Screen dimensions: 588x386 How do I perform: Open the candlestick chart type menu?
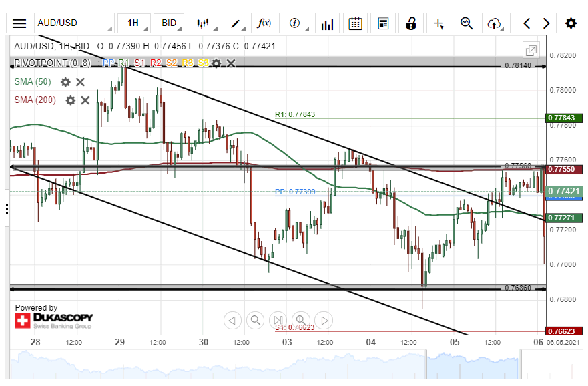click(204, 23)
